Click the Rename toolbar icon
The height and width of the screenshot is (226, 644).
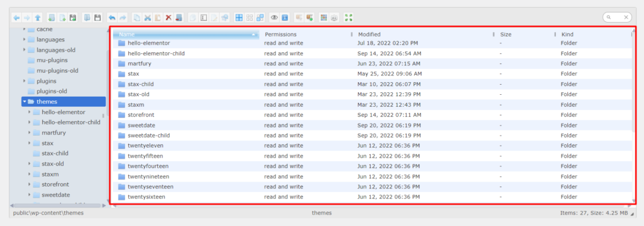(x=204, y=18)
